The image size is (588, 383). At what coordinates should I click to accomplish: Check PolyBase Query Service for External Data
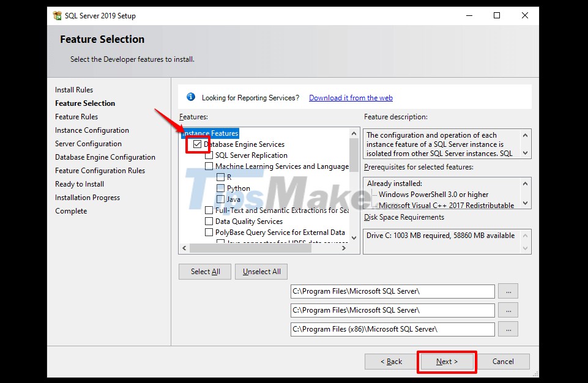(209, 232)
